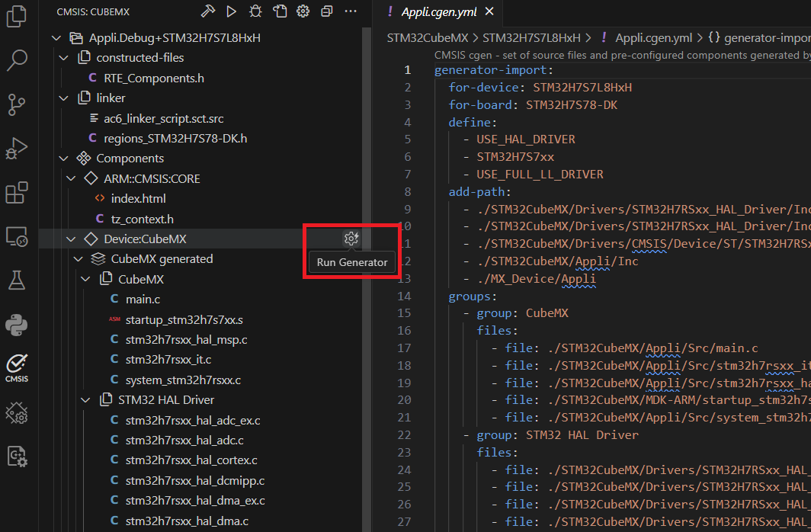The image size is (811, 532).
Task: Open tz_context.h file
Action: coord(143,220)
